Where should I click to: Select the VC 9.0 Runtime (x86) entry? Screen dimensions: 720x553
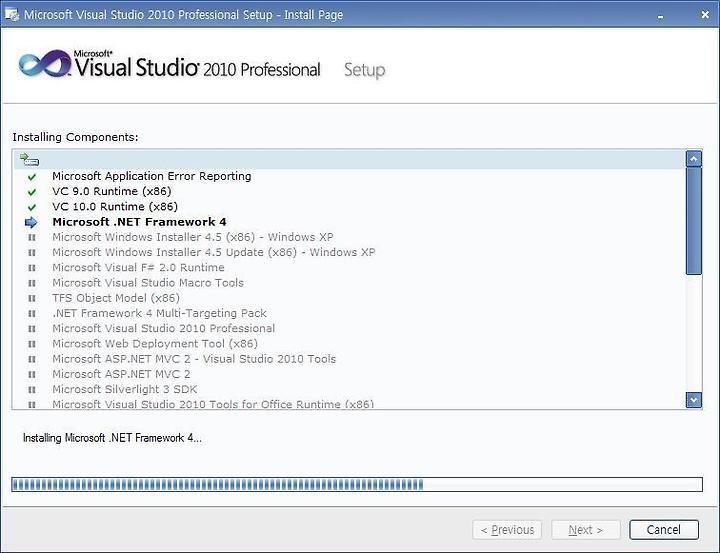112,192
